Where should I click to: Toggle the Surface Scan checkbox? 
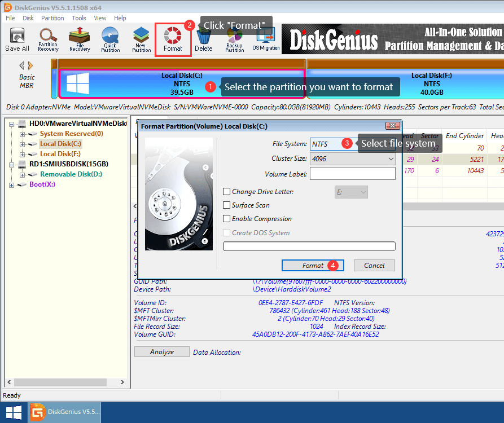click(x=227, y=206)
